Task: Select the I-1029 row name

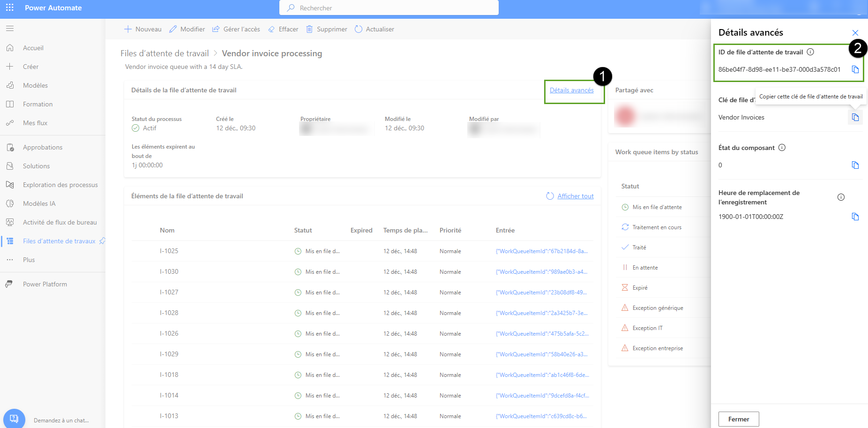Action: [169, 354]
